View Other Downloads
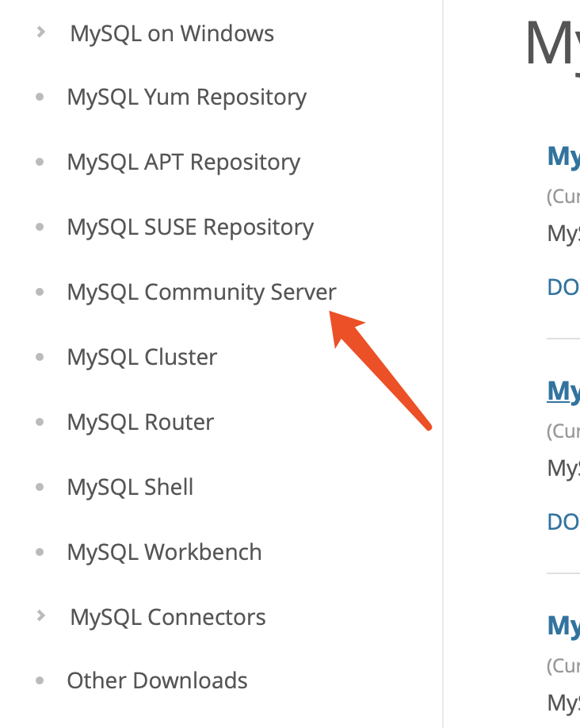The image size is (580, 728). click(157, 680)
